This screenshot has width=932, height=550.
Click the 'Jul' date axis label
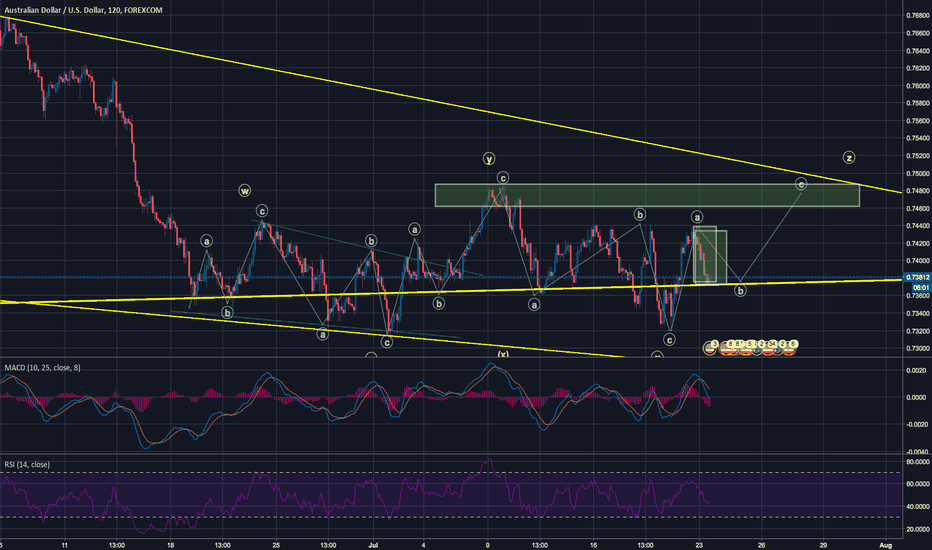click(x=373, y=545)
